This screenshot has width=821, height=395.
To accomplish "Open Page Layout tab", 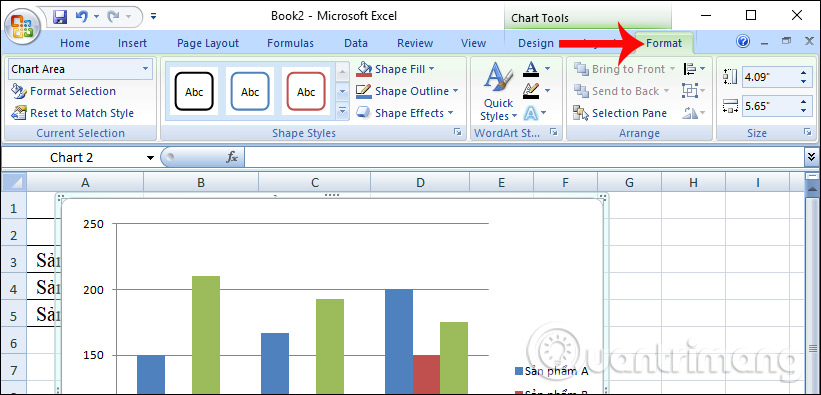I will click(x=208, y=43).
